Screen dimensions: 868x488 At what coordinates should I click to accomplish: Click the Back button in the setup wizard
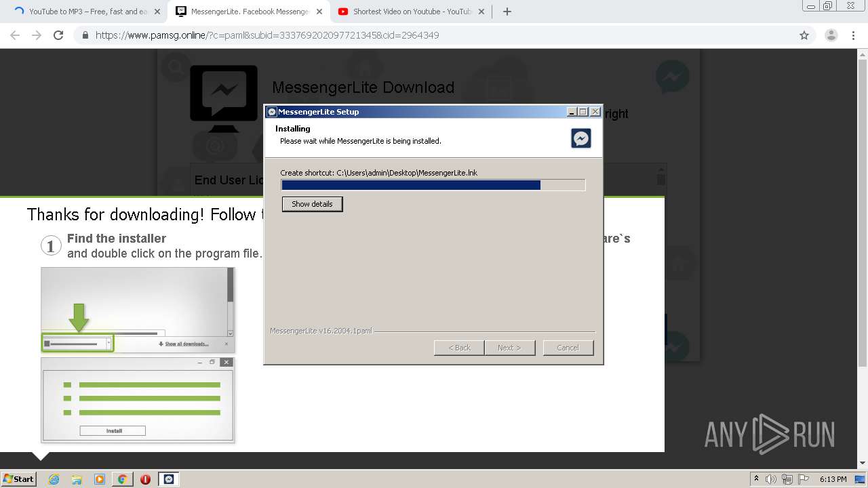pyautogui.click(x=459, y=348)
